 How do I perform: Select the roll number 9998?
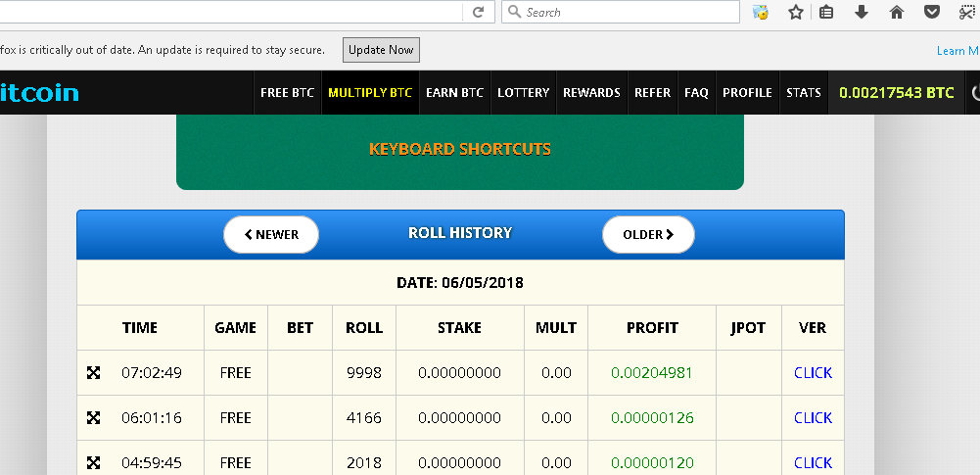(364, 373)
